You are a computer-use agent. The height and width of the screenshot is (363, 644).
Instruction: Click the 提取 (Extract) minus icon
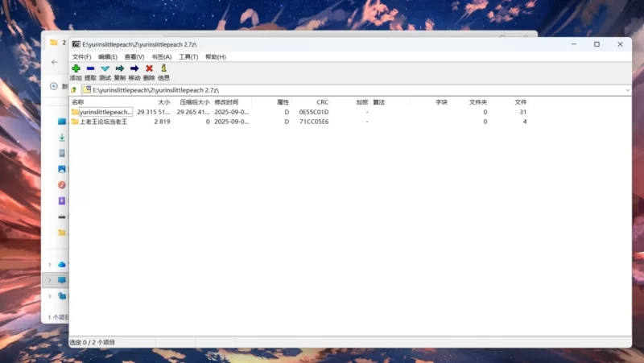(90, 69)
